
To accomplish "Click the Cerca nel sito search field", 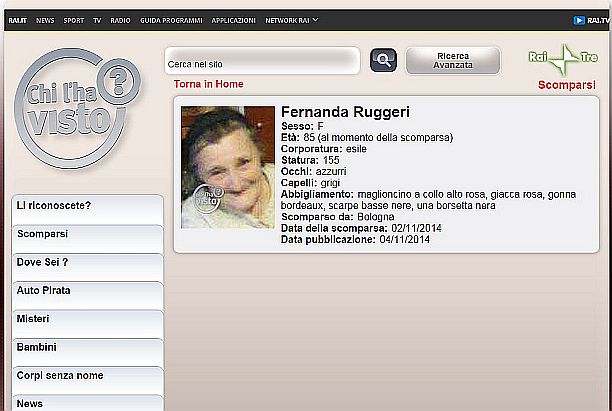I will click(262, 60).
